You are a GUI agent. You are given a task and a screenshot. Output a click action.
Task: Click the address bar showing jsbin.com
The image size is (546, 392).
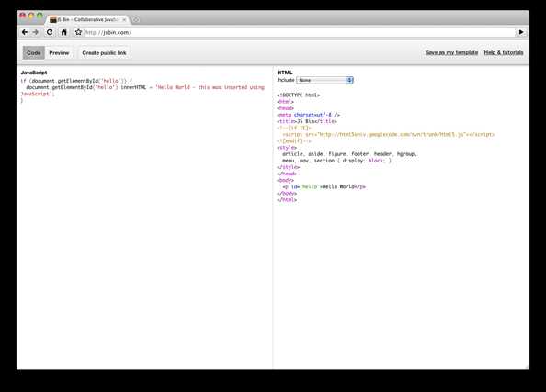coord(300,32)
